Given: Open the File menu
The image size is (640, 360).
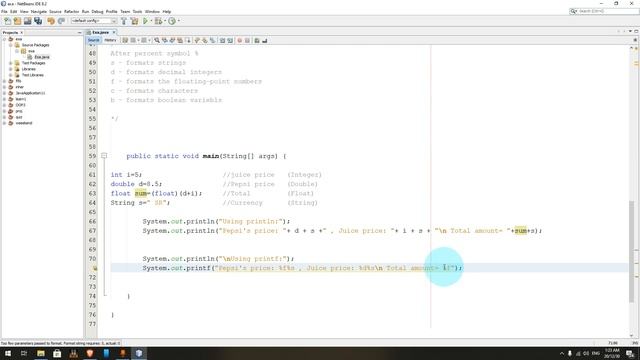Looking at the screenshot, I should coord(4,11).
